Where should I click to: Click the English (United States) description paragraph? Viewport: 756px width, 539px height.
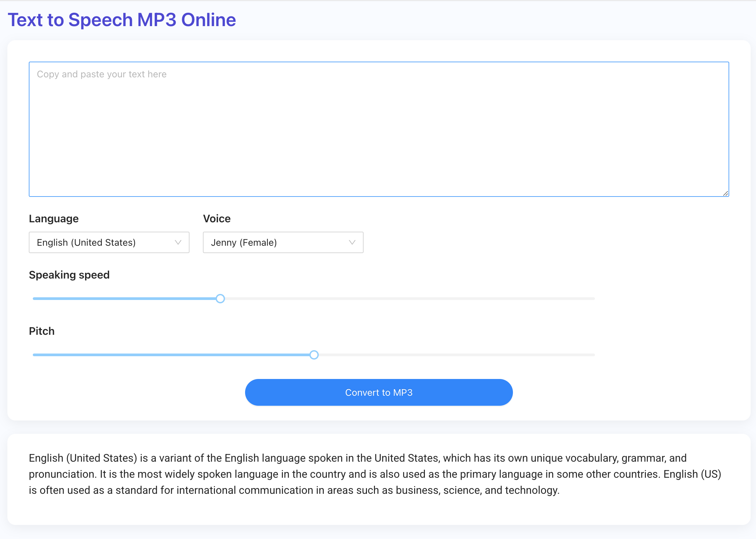(x=375, y=474)
